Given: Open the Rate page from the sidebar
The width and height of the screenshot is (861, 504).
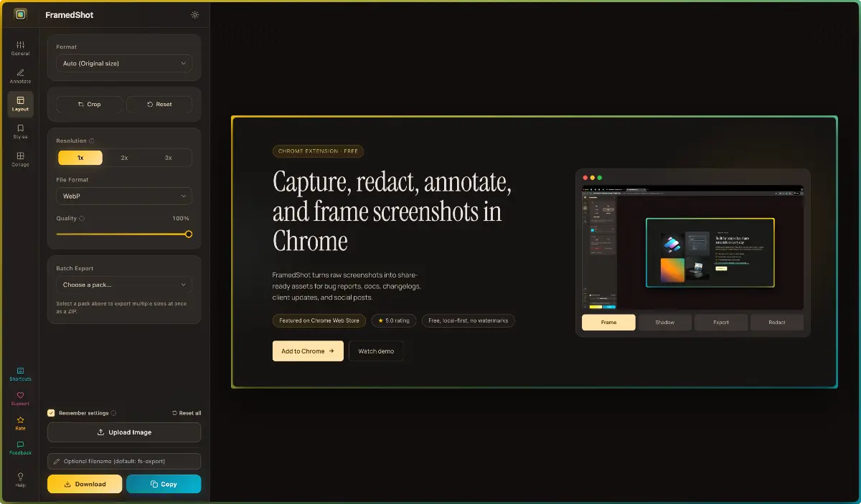Looking at the screenshot, I should (x=19, y=422).
